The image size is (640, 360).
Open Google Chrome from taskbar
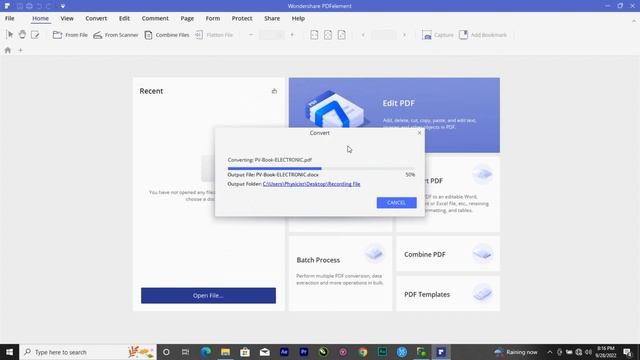pyautogui.click(x=362, y=352)
